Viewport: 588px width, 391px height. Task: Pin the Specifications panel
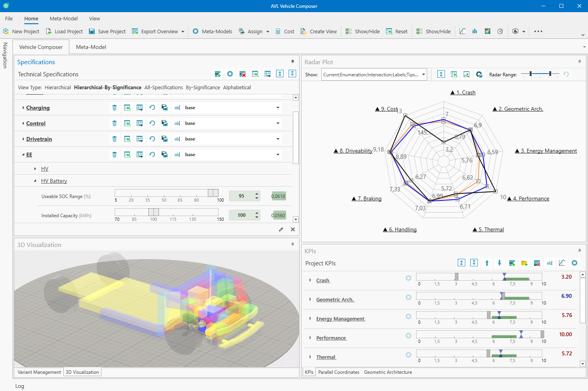click(x=292, y=61)
